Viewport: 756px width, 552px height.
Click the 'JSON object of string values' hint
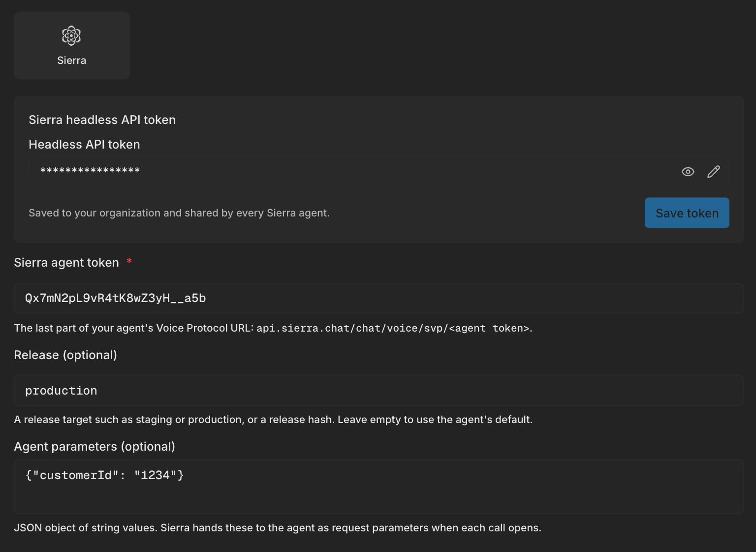click(278, 528)
